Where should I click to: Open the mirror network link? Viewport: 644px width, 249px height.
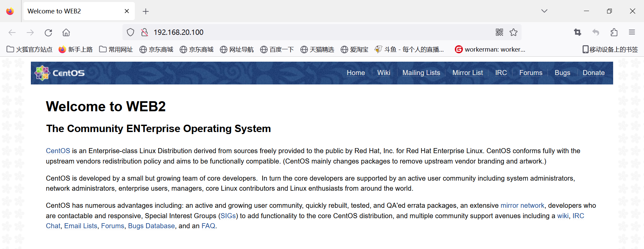(x=522, y=205)
